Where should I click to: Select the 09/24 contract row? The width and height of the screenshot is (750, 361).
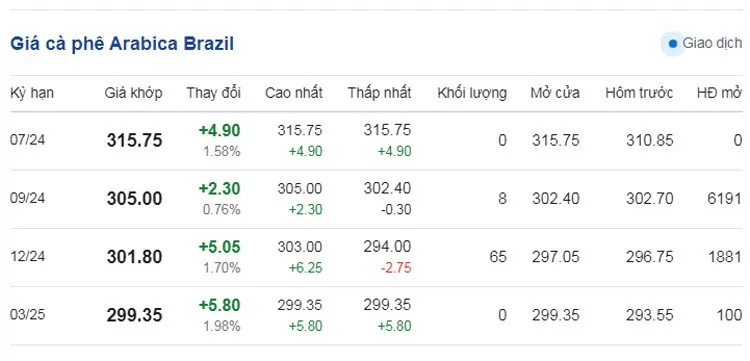click(376, 199)
